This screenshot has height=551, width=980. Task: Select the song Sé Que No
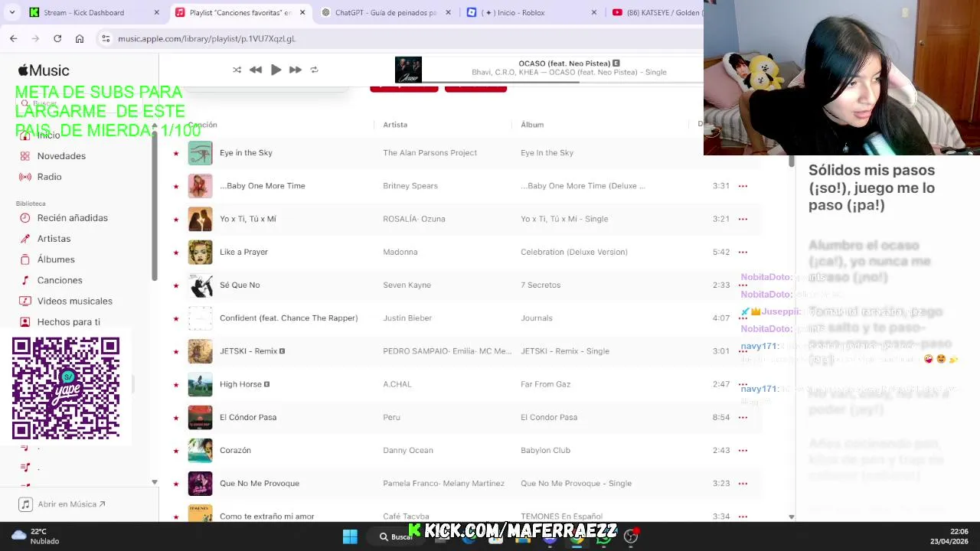click(x=240, y=285)
